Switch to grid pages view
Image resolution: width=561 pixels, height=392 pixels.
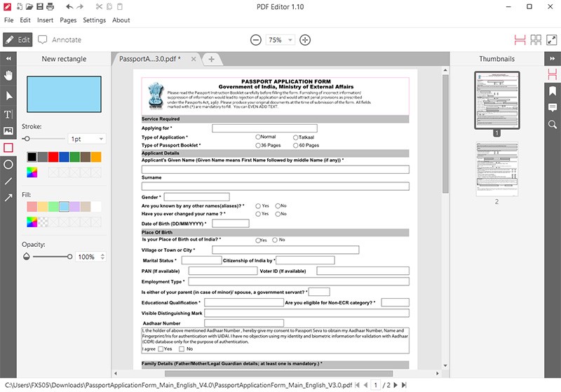point(536,40)
